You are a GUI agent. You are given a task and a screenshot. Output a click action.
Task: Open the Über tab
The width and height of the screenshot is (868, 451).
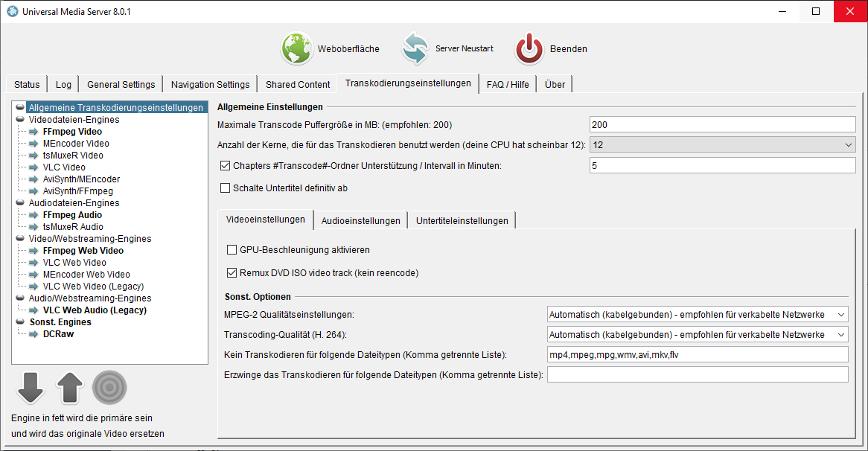click(555, 84)
